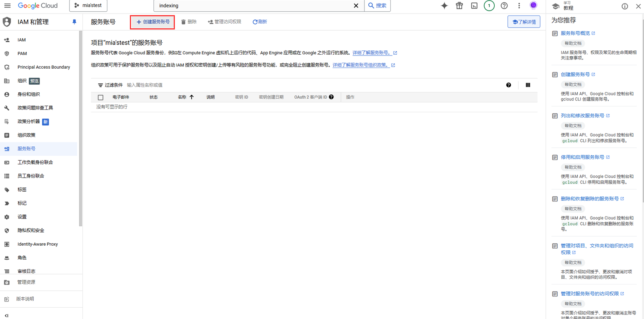Screen dimensions: 644x319
Task: Click the 搜索 search button
Action: [377, 6]
